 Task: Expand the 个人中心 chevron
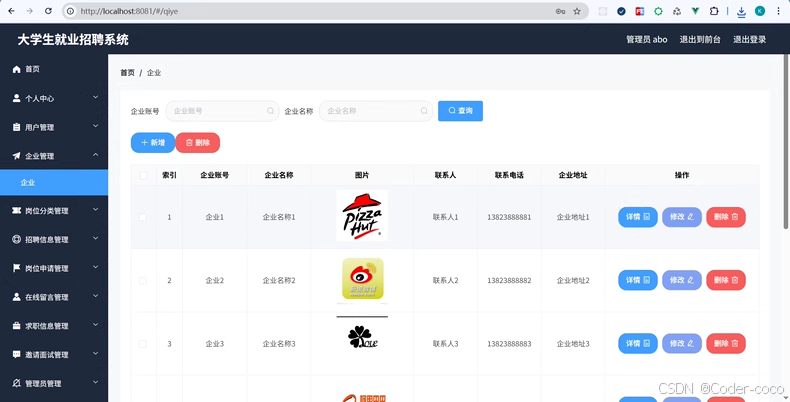[x=95, y=97]
